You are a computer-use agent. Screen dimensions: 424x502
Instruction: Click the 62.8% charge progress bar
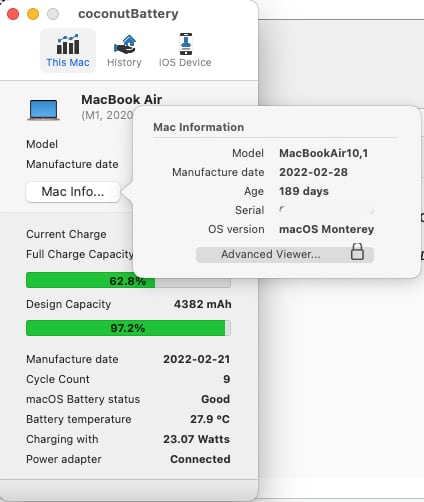tap(128, 280)
